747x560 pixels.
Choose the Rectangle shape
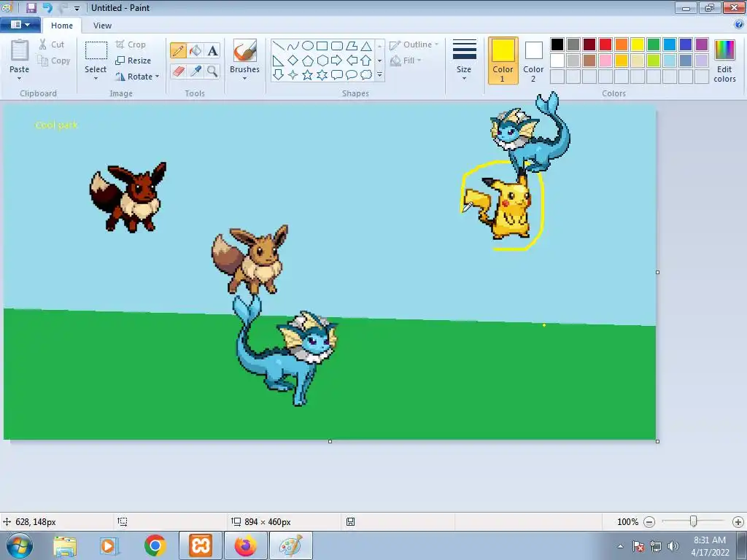point(322,46)
